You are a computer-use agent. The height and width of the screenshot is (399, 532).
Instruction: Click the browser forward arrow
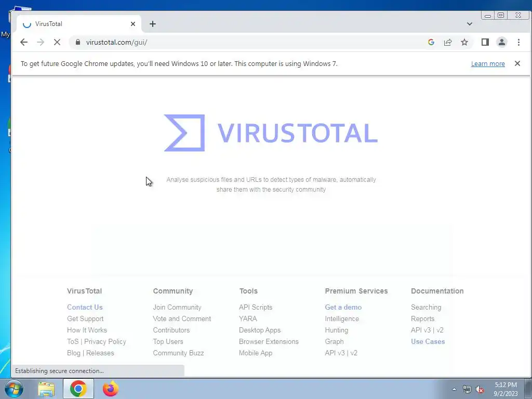click(x=41, y=42)
